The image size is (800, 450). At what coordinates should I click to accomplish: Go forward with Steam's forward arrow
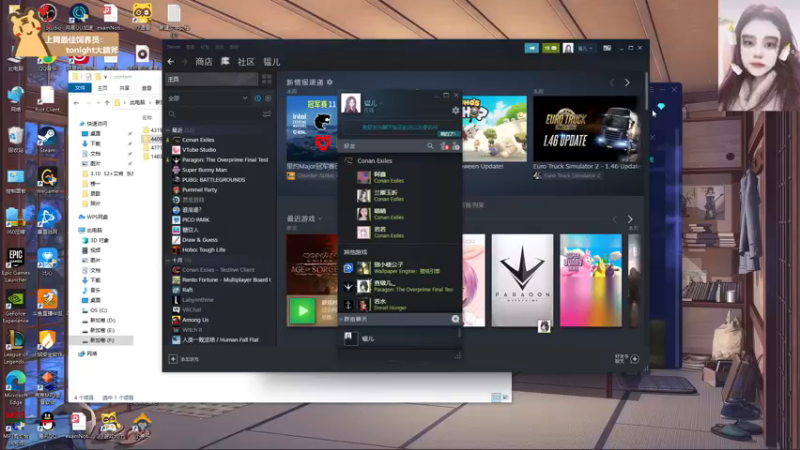pos(184,62)
